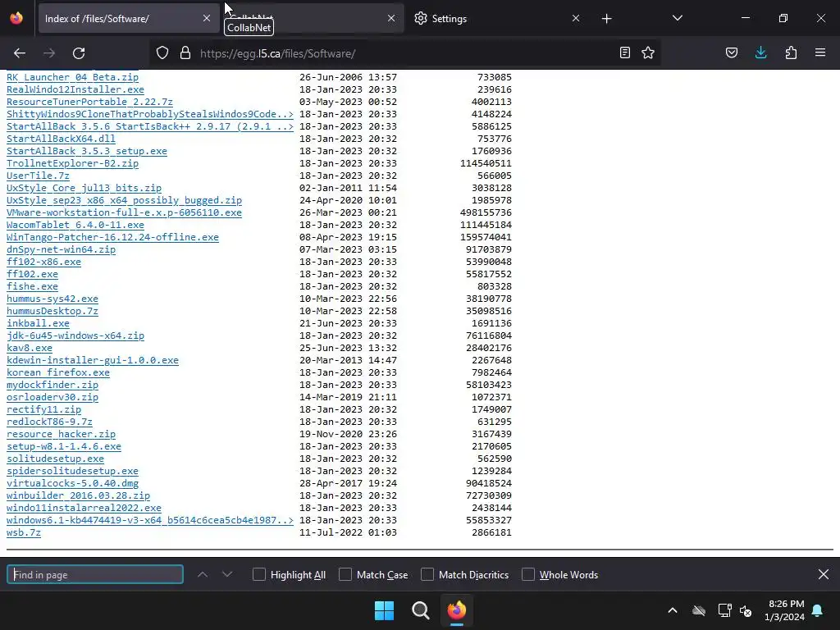Close the find bar
The height and width of the screenshot is (630, 840).
(824, 574)
